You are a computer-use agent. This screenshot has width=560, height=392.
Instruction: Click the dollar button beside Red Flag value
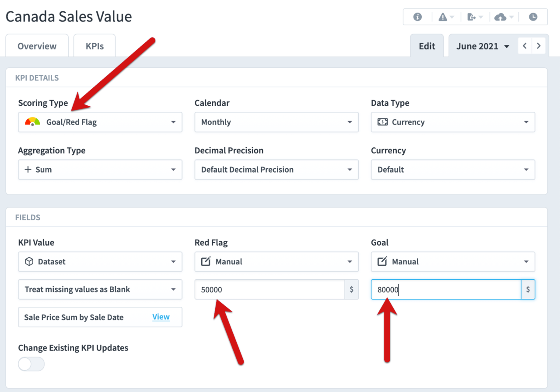tap(352, 289)
